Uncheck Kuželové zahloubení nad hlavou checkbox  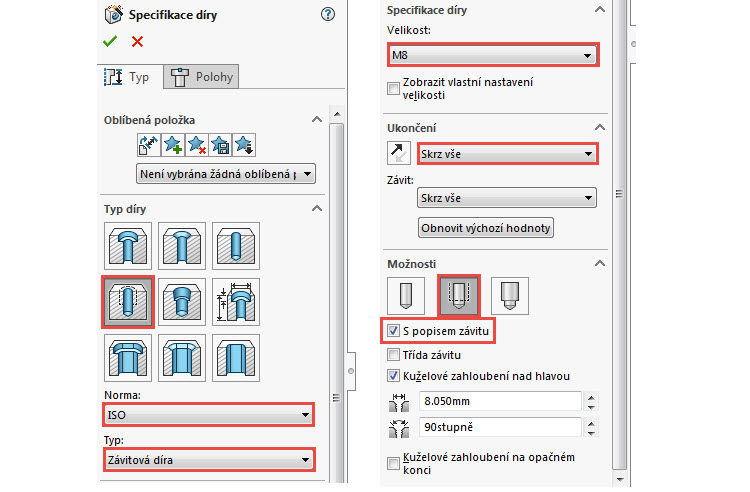coord(393,376)
